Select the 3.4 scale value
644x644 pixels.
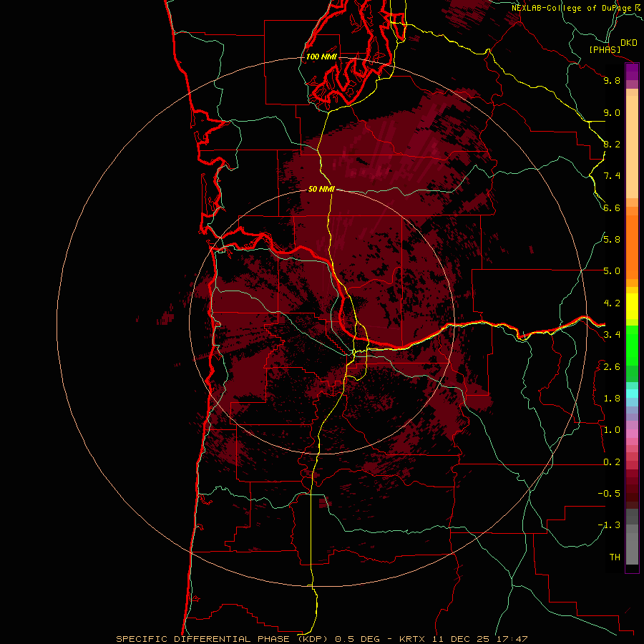coord(612,335)
